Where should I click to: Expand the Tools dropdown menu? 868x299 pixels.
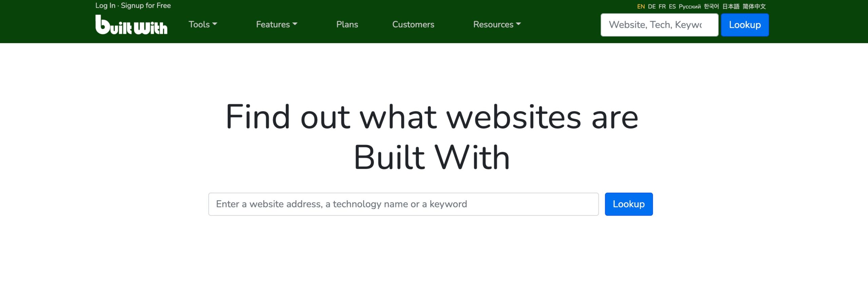pyautogui.click(x=202, y=24)
